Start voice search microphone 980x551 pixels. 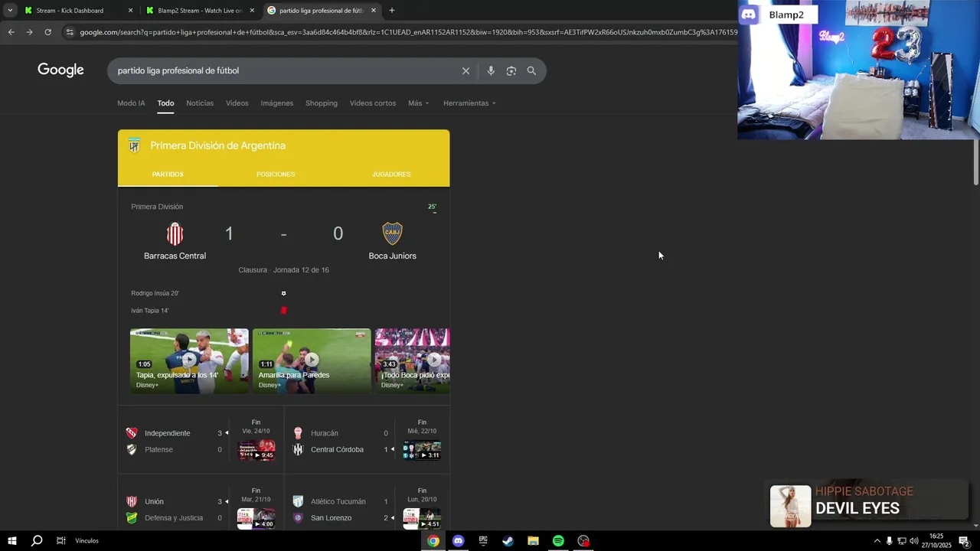(491, 70)
